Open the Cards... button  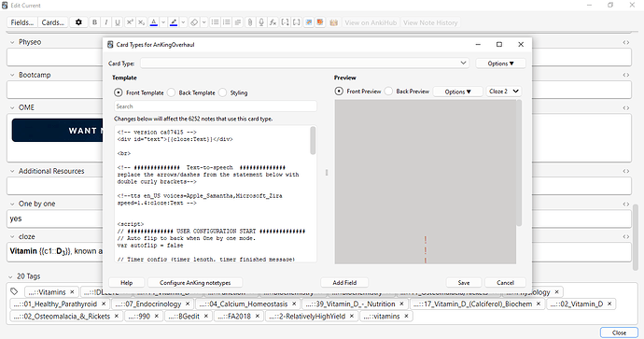53,22
